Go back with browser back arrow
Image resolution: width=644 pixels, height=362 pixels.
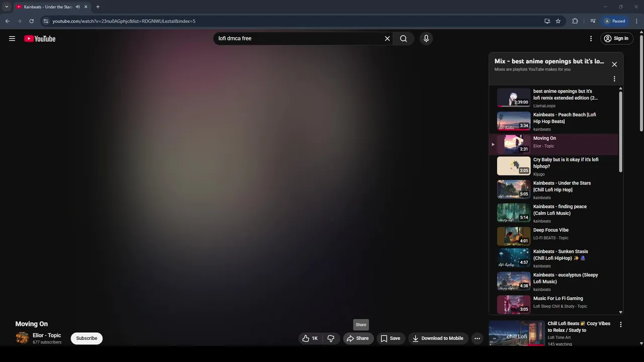(8, 21)
